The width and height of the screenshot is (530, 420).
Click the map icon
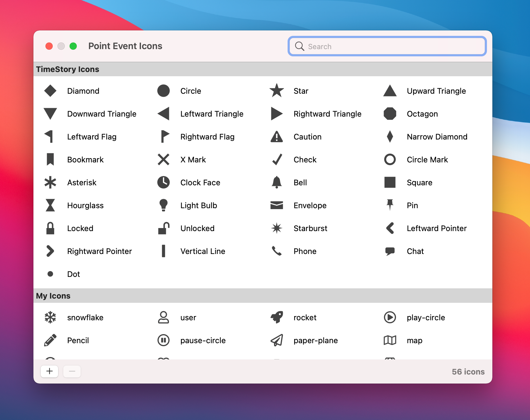point(390,340)
